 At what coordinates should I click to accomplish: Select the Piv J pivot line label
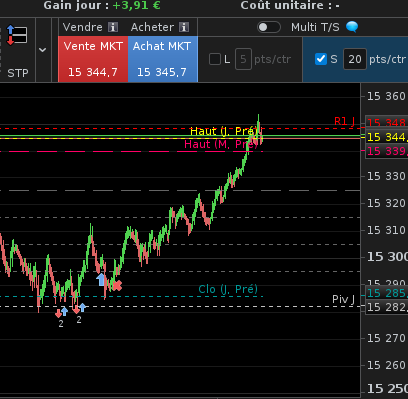click(x=344, y=299)
